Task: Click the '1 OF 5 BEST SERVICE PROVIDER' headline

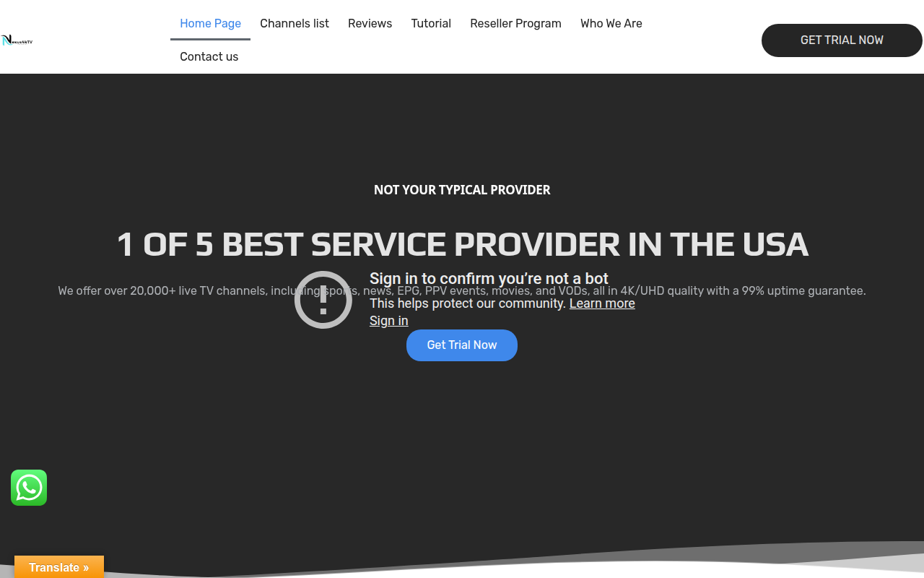Action: pos(462,244)
